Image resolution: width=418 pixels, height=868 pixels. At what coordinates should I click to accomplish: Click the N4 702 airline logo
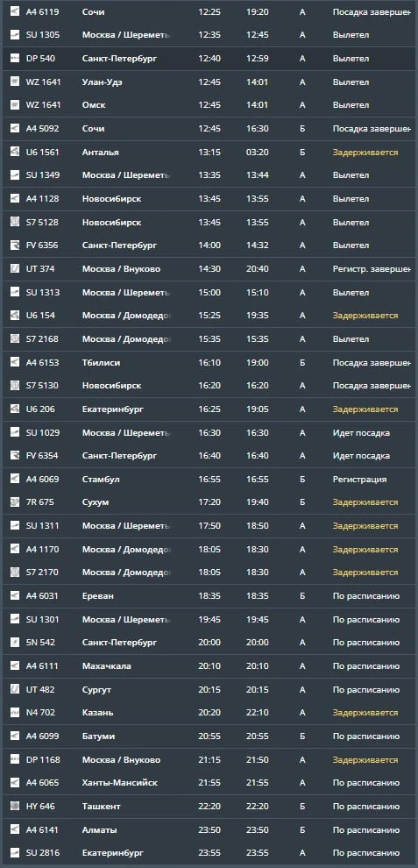(15, 713)
